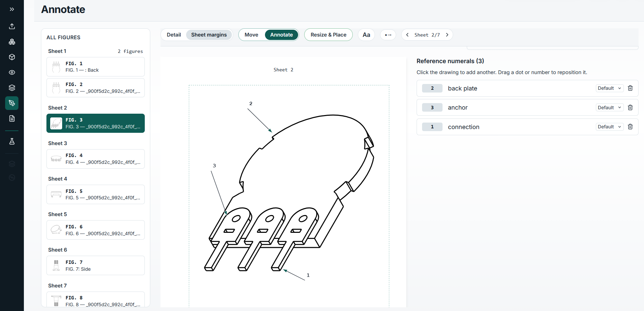Click numeral 1 label on the drawing
The height and width of the screenshot is (311, 644).
pos(308,275)
